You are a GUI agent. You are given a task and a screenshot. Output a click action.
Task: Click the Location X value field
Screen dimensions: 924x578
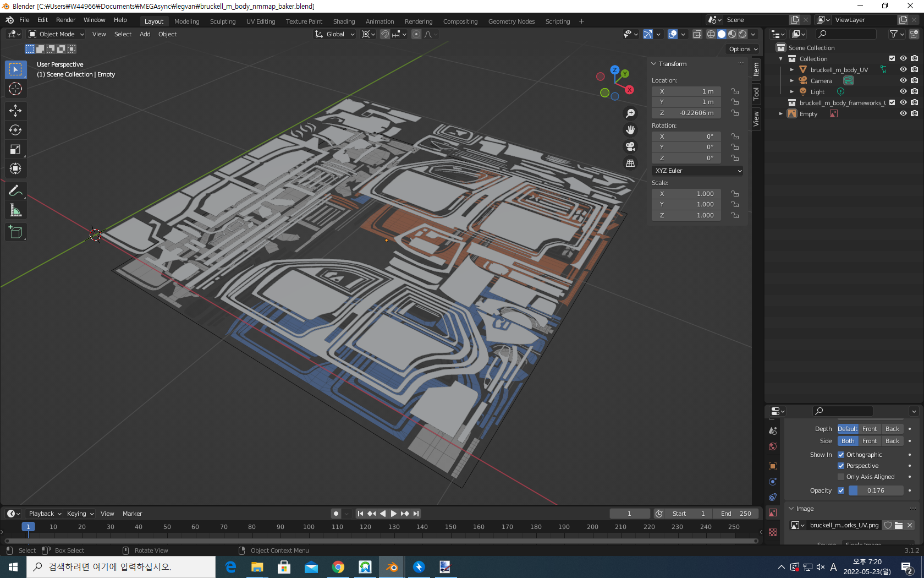(x=686, y=91)
